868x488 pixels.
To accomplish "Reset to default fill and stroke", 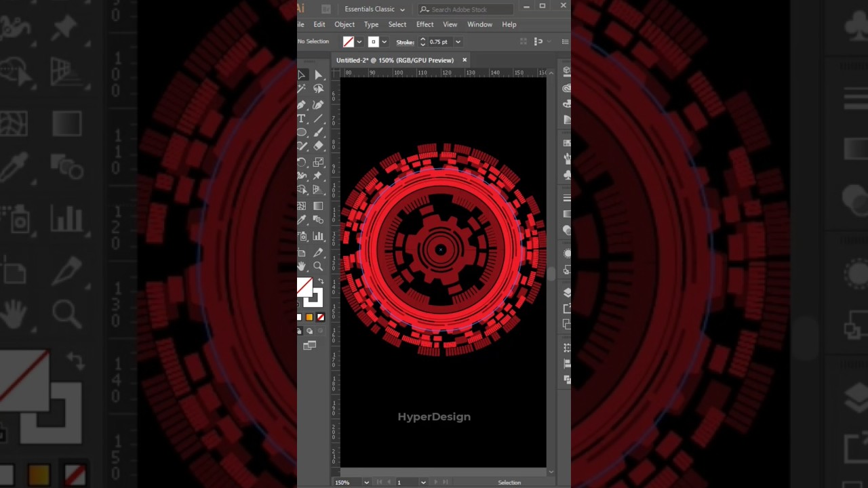I will point(299,303).
